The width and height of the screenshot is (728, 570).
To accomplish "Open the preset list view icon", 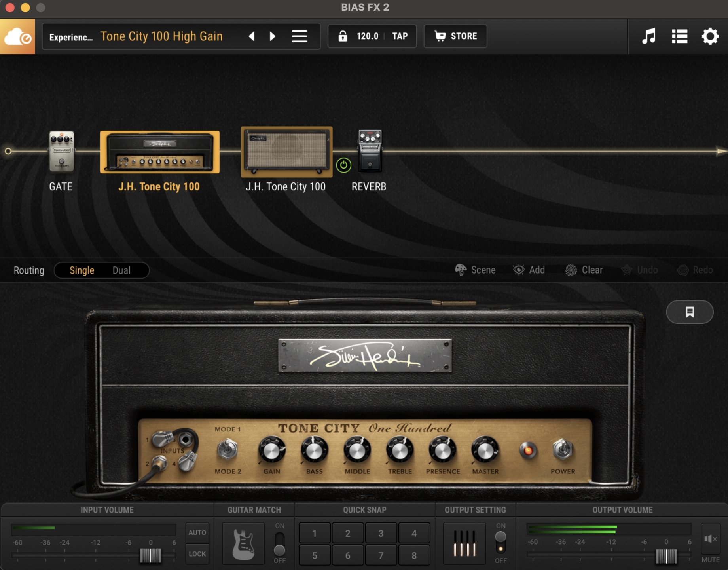I will (679, 36).
